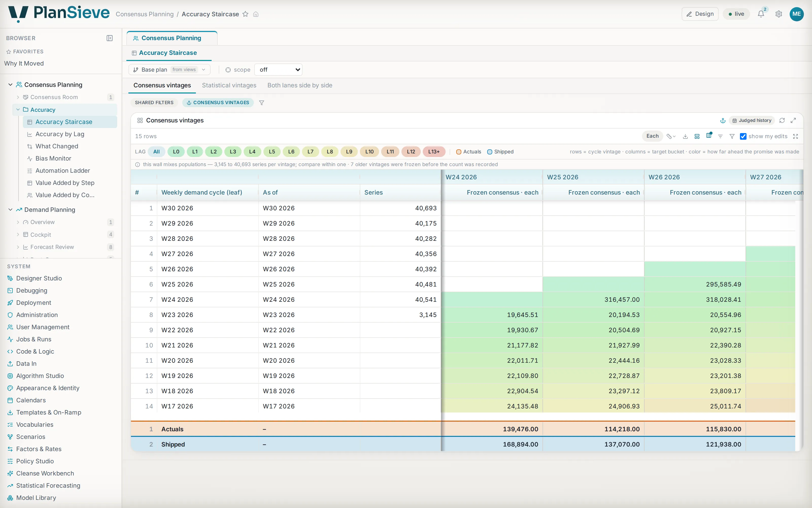812x508 pixels.
Task: Open the notifications bell
Action: pyautogui.click(x=761, y=14)
